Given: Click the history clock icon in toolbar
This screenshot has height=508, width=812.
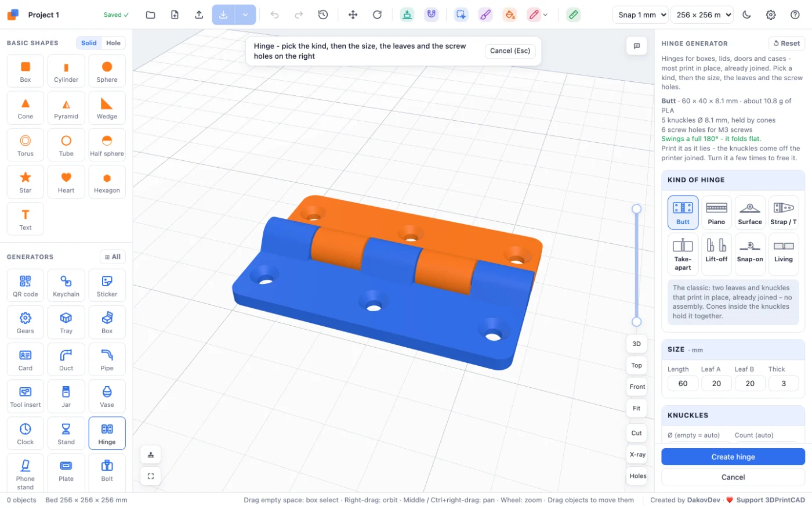Looking at the screenshot, I should [x=323, y=15].
